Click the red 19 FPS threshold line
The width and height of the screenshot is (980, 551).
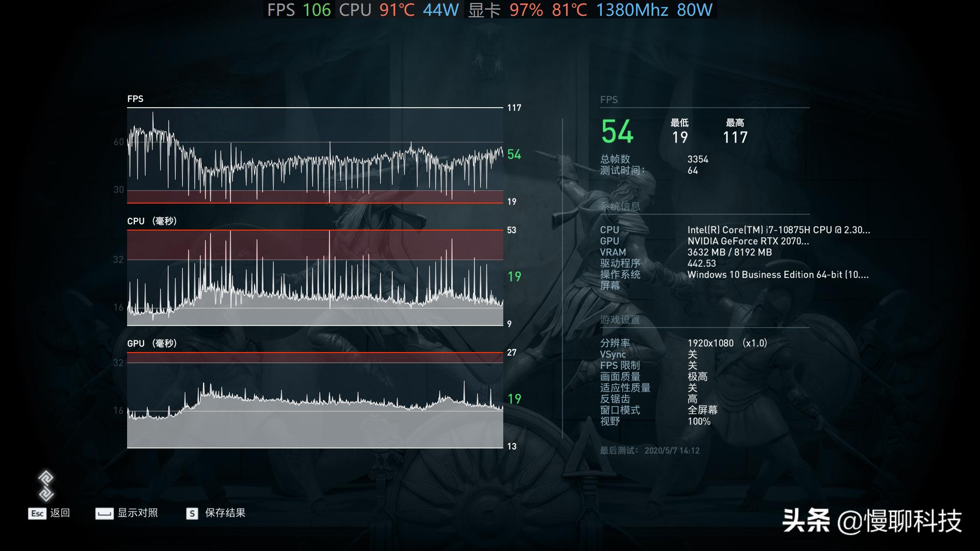point(314,203)
